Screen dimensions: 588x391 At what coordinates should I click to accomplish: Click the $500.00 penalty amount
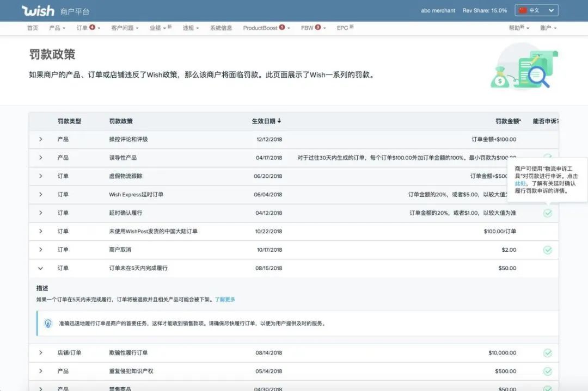[505, 371]
